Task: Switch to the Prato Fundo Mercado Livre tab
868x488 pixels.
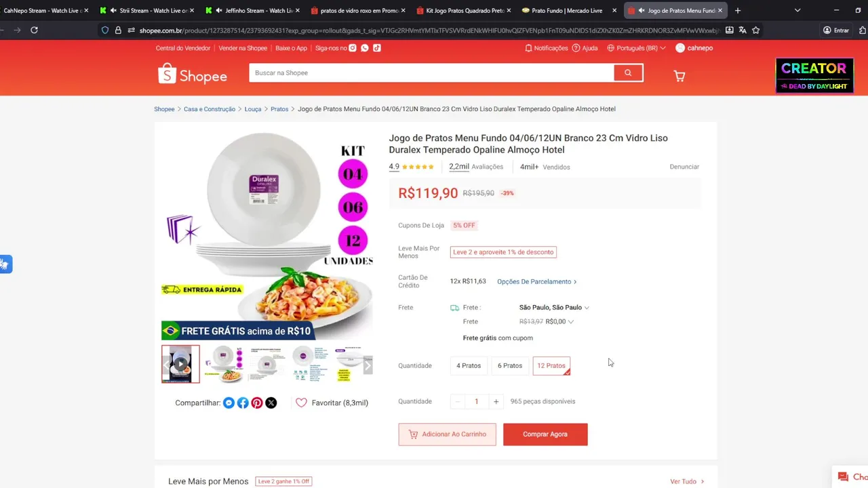Action: click(x=568, y=11)
